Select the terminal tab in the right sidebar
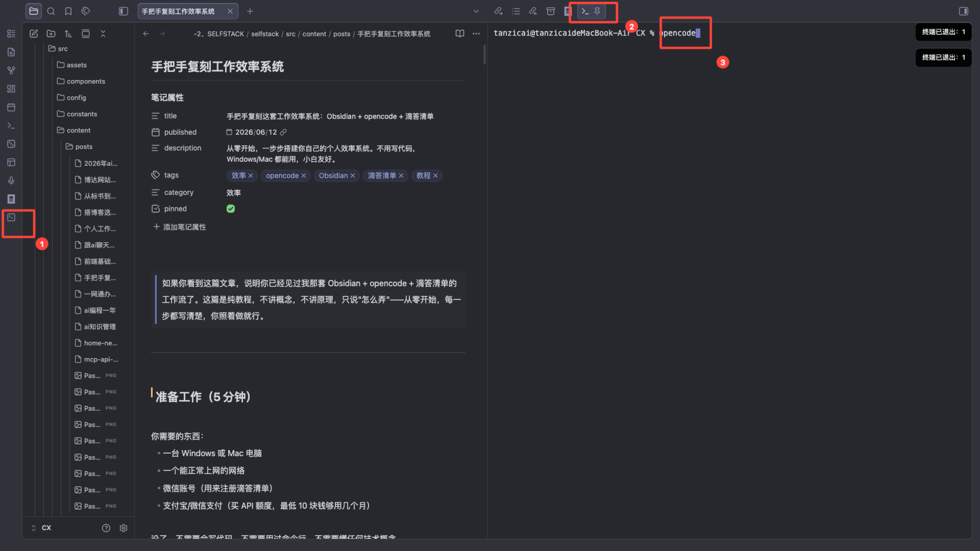The width and height of the screenshot is (980, 551). [585, 11]
